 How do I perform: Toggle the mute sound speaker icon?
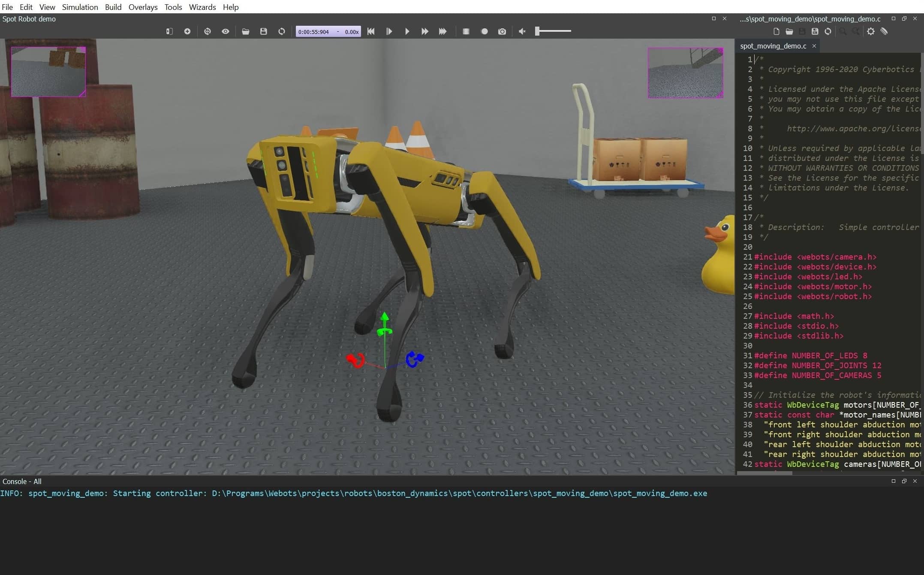[x=522, y=31]
